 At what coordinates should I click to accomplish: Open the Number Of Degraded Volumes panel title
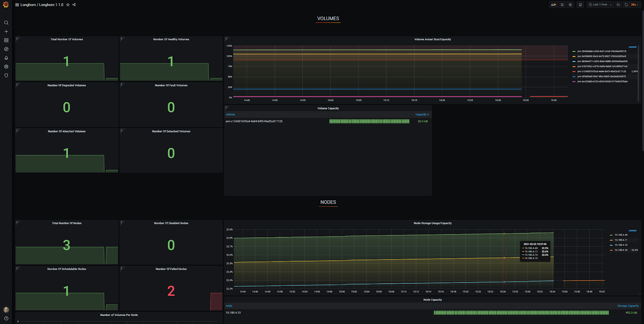(66, 85)
